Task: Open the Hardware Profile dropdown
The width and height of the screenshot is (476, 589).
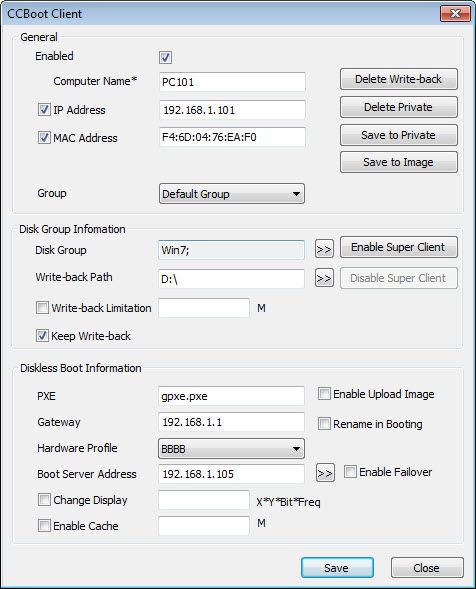Action: (231, 449)
